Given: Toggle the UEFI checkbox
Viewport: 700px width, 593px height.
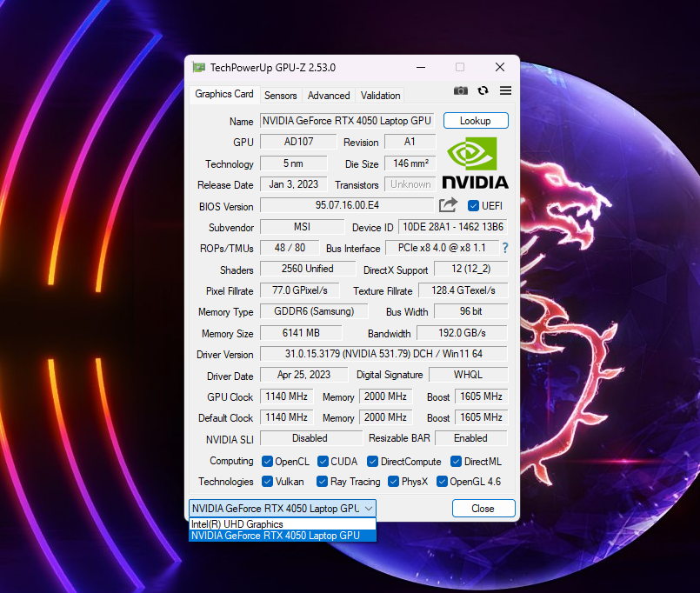Looking at the screenshot, I should (473, 206).
